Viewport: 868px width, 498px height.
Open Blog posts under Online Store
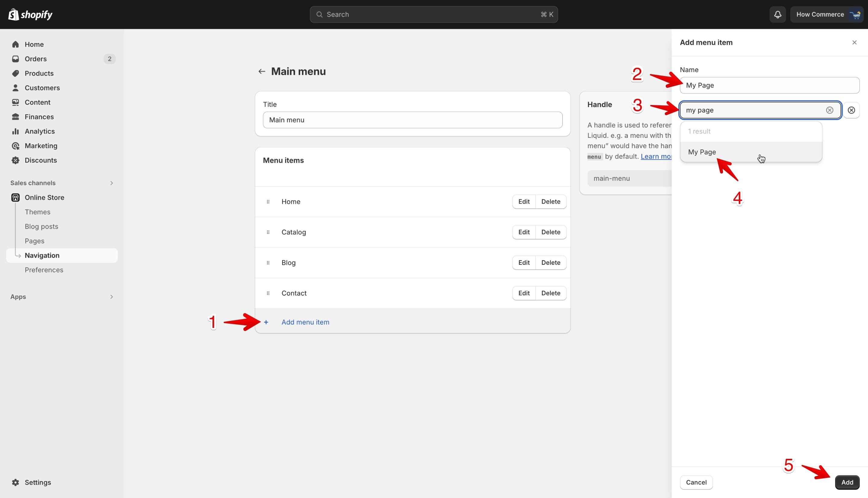click(41, 227)
